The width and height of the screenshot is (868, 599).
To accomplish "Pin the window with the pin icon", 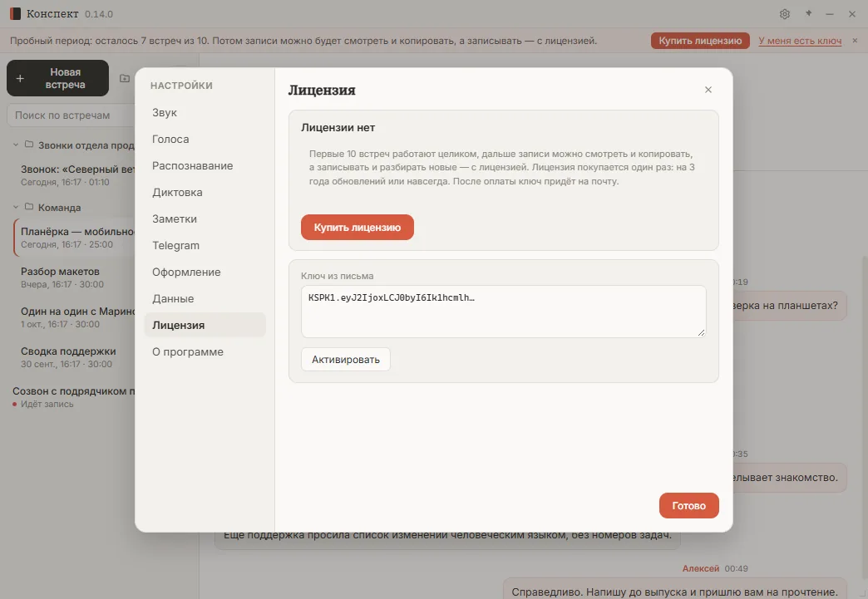I will click(808, 14).
